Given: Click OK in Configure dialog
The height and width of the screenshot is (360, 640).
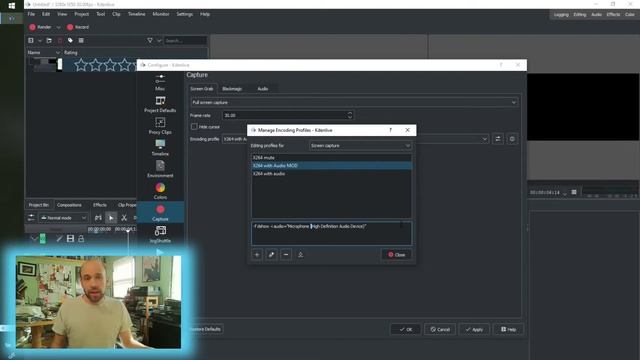Looking at the screenshot, I should [x=405, y=329].
